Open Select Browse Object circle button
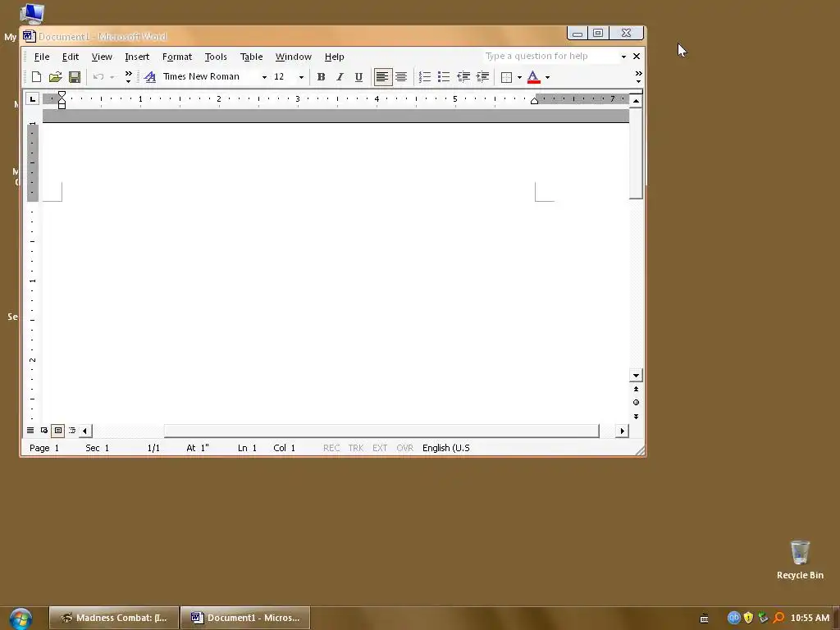Viewport: 840px width, 630px height. point(636,403)
